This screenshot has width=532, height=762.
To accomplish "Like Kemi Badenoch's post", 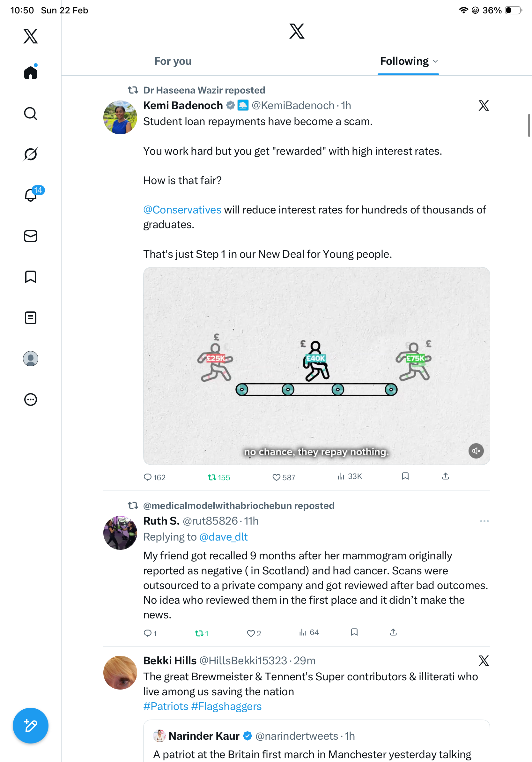I will tap(276, 477).
